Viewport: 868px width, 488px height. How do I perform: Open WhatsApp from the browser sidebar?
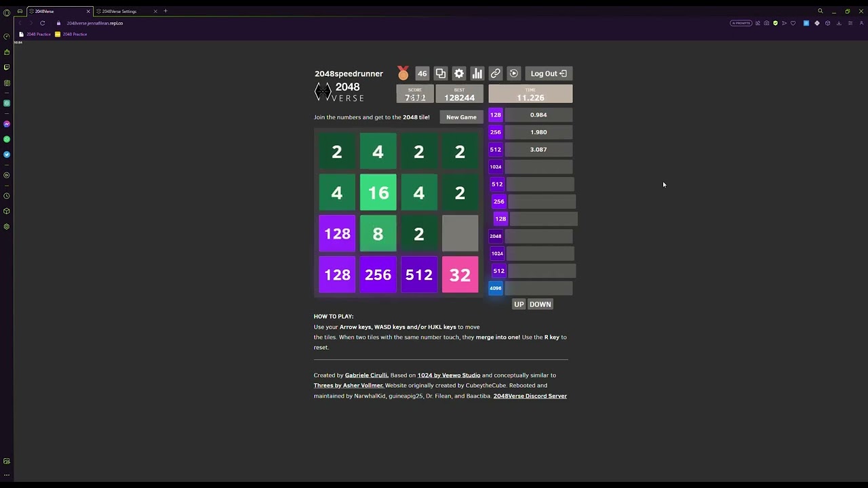coord(7,139)
